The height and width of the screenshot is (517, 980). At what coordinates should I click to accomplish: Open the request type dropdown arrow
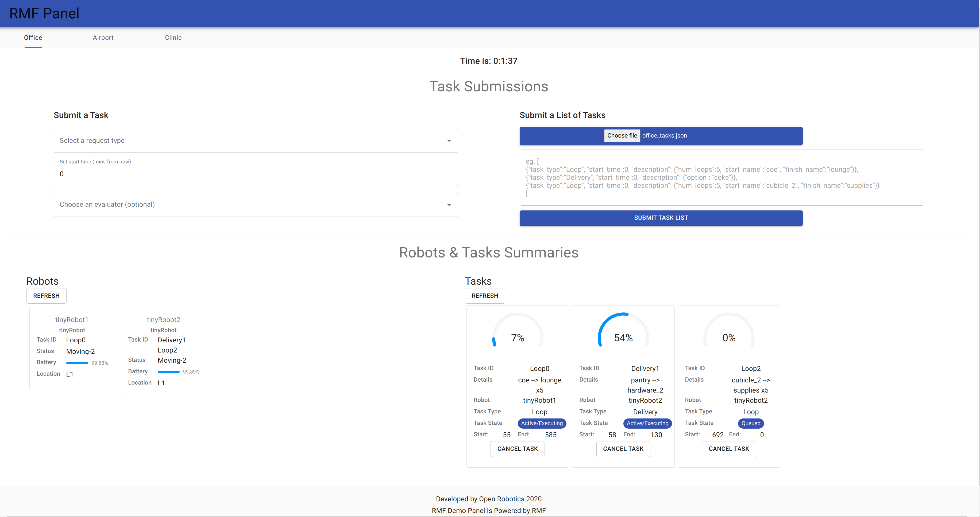[449, 141]
